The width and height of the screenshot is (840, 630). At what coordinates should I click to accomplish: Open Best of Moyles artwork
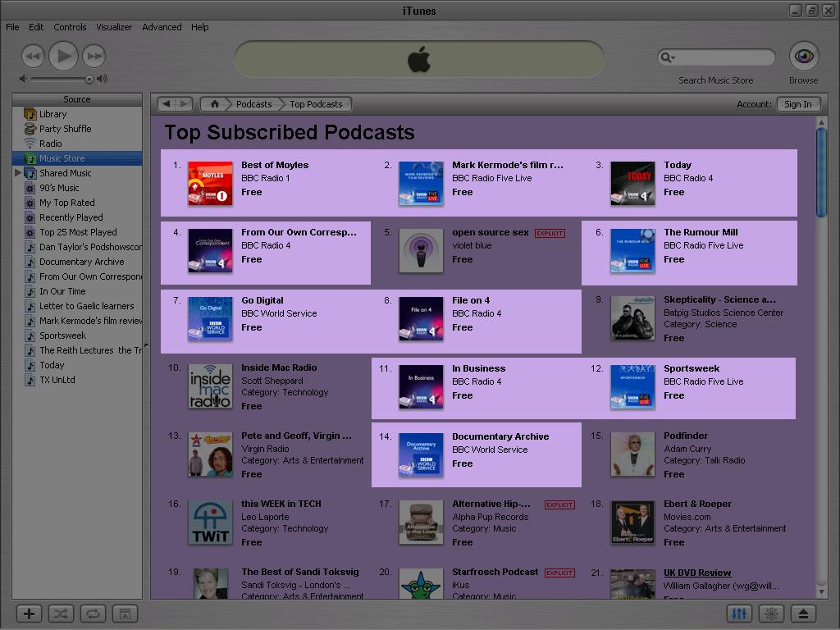click(210, 183)
